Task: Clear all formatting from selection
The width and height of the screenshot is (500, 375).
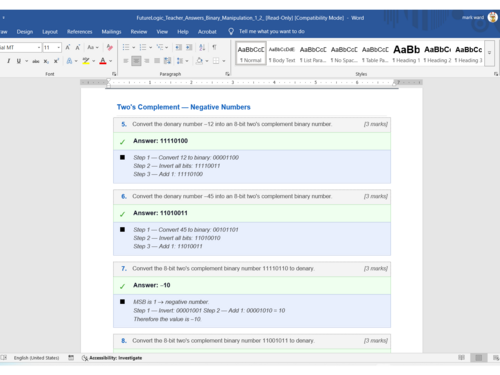Action: [x=109, y=47]
